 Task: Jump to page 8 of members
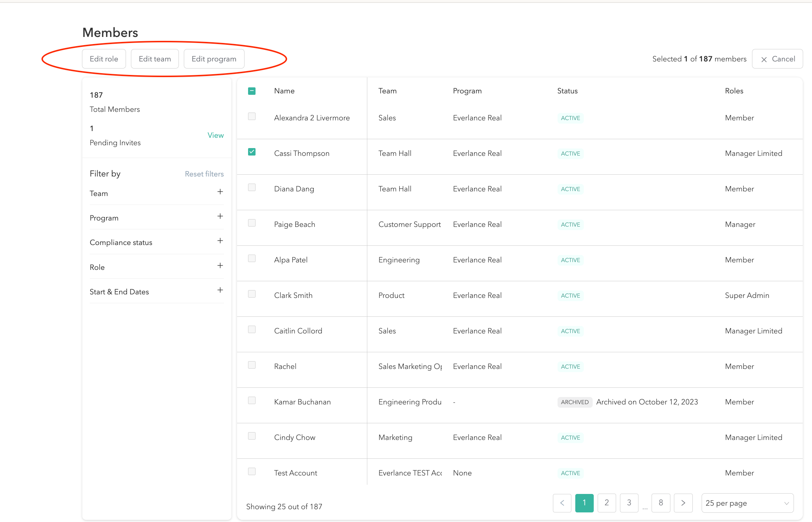coord(661,503)
